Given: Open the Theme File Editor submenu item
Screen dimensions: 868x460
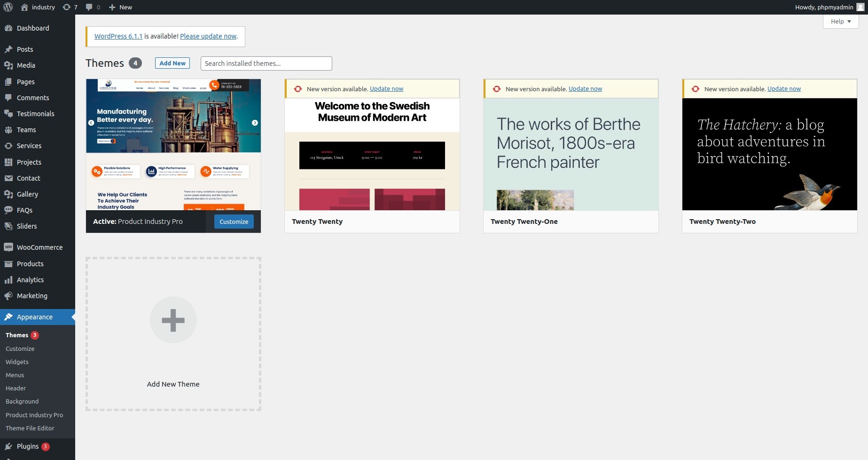Looking at the screenshot, I should [x=30, y=428].
